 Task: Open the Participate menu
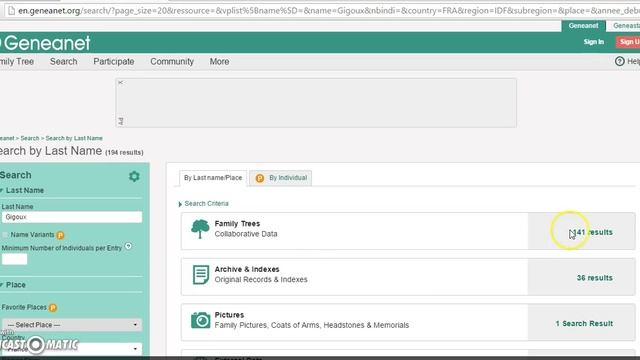113,62
